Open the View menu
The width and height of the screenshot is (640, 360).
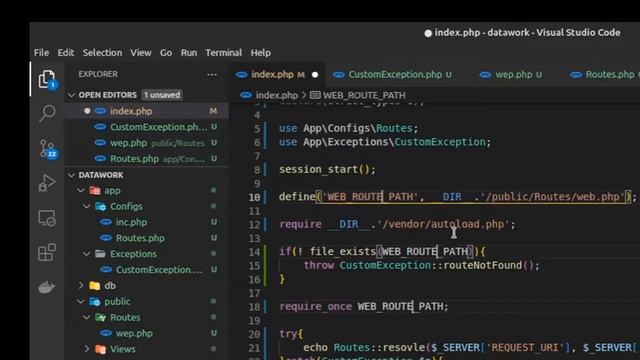point(141,53)
